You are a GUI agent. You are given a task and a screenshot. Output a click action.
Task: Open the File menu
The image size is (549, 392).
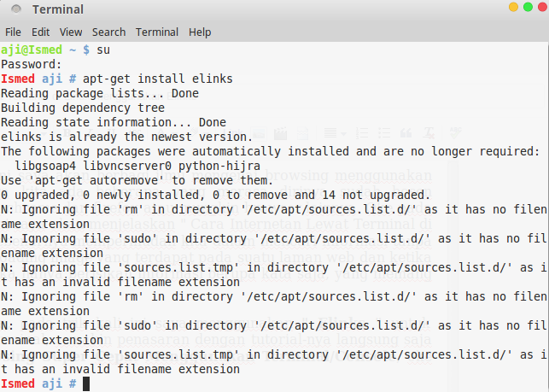click(13, 32)
